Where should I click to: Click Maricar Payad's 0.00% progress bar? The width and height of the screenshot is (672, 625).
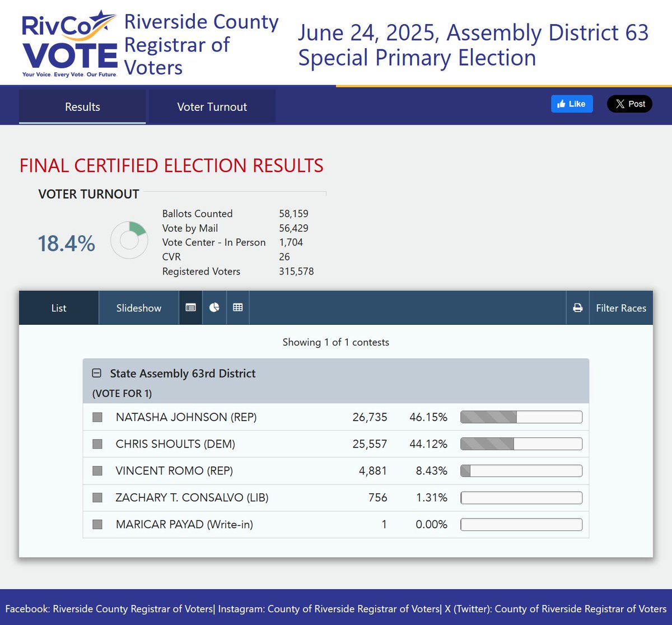(521, 525)
